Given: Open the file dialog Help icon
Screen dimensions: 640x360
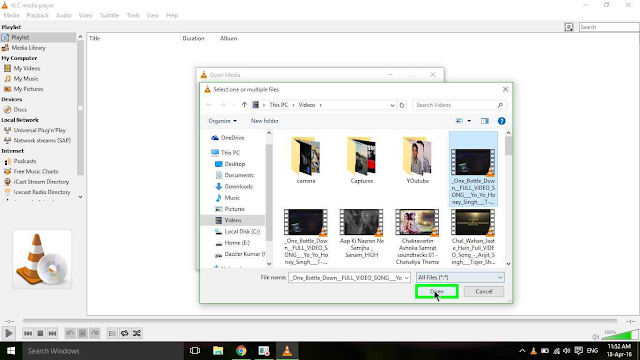Looking at the screenshot, I should [501, 121].
